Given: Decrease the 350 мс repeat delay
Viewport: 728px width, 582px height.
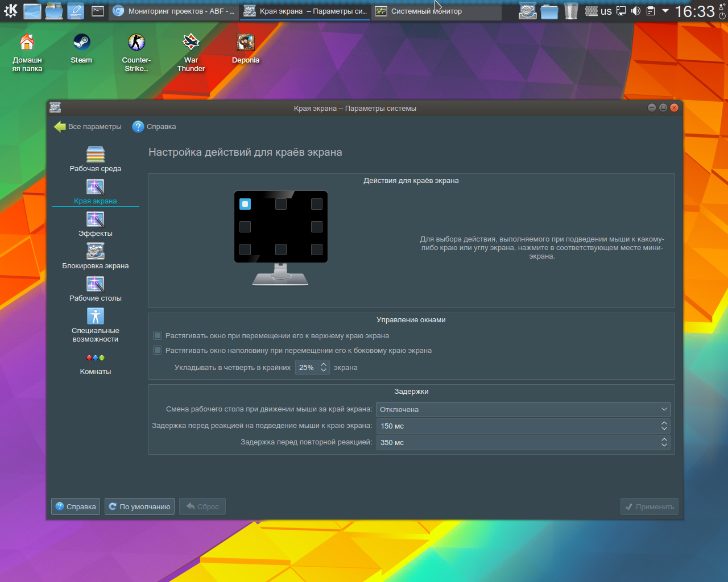Looking at the screenshot, I should click(x=664, y=445).
